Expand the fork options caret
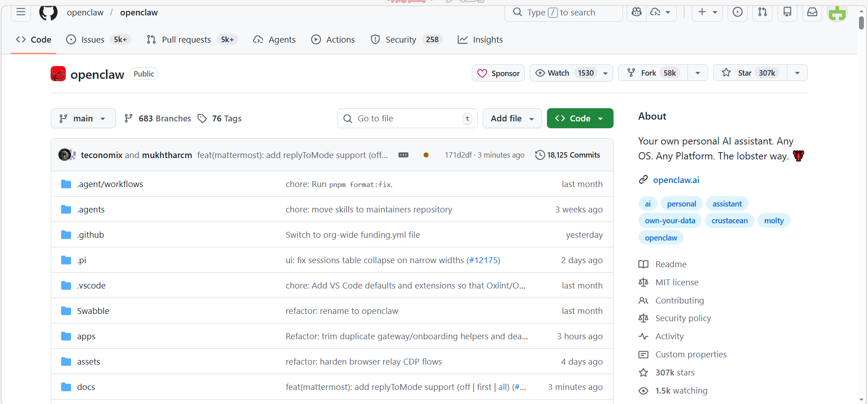This screenshot has height=404, width=868. point(698,73)
